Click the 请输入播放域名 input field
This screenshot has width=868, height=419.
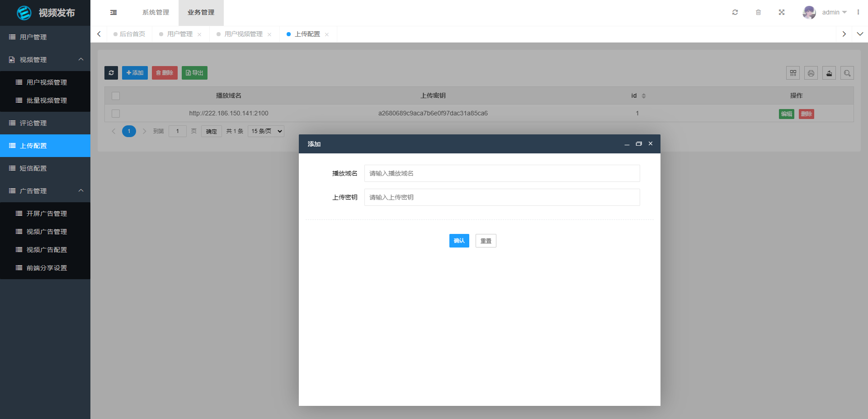click(502, 173)
